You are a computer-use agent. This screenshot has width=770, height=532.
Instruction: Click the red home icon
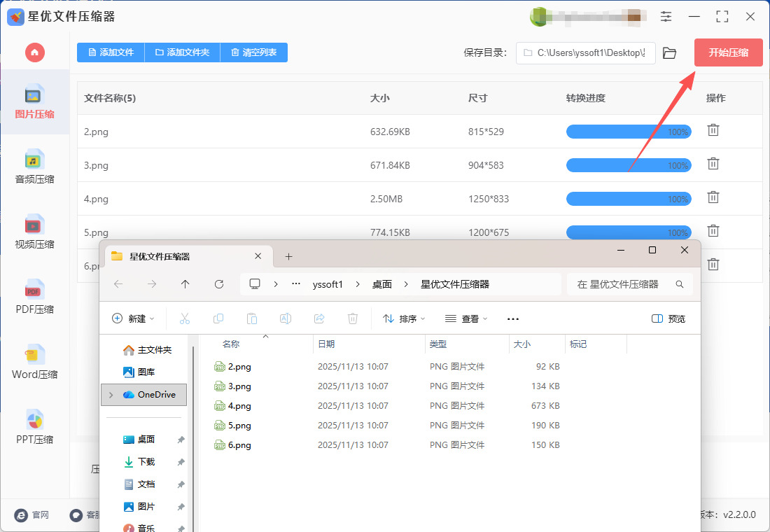click(34, 52)
